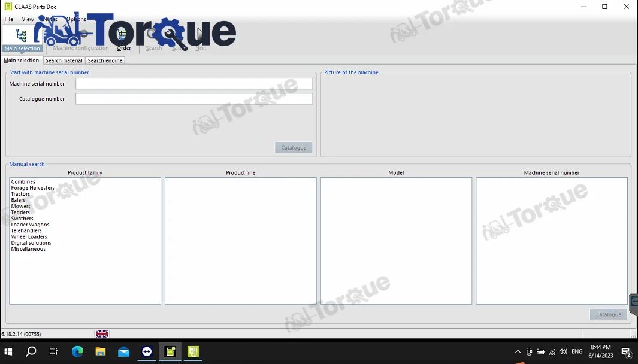The width and height of the screenshot is (638, 364).
Task: Select Swathers in Product family list
Action: click(22, 219)
